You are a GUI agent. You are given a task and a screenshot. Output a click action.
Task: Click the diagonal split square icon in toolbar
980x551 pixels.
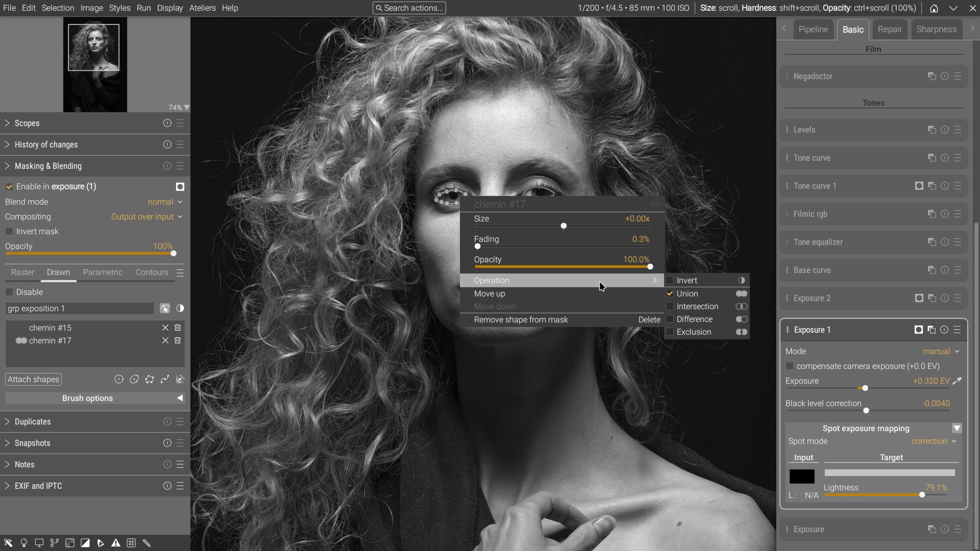(85, 543)
